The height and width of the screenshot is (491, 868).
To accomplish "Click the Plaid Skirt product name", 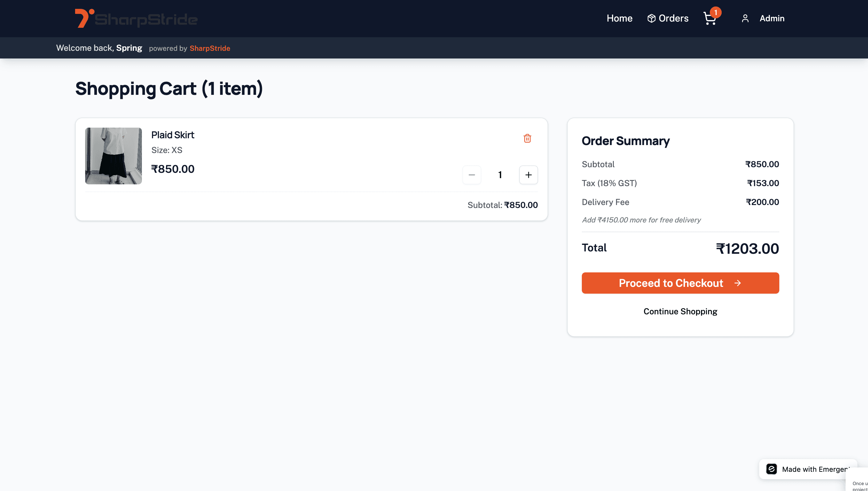I will [x=172, y=135].
